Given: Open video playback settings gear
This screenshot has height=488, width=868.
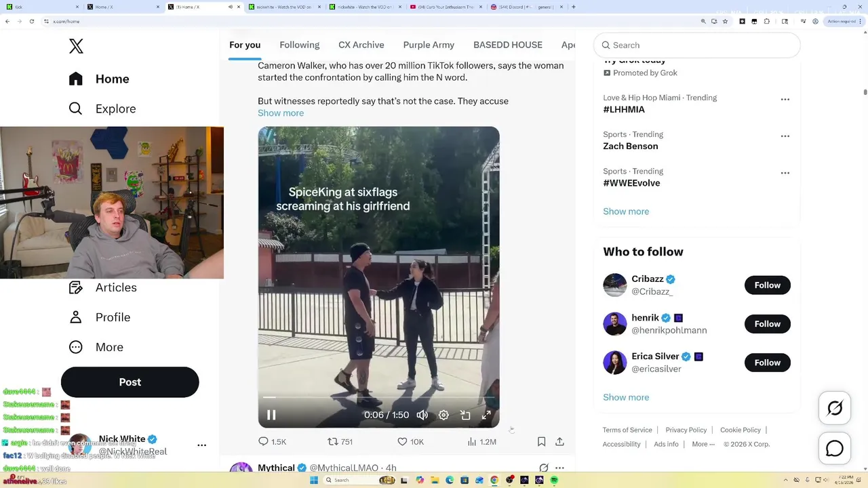Looking at the screenshot, I should (x=443, y=415).
